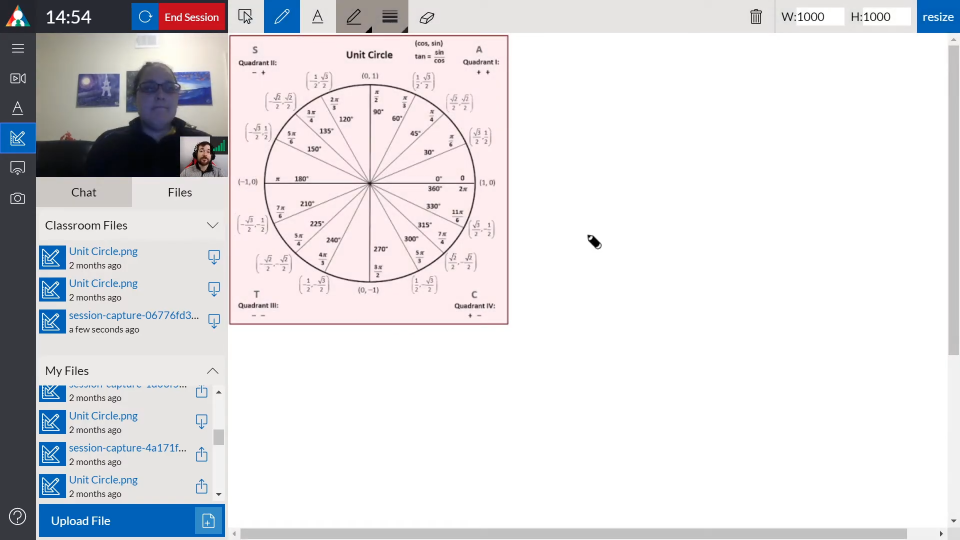This screenshot has width=960, height=540.
Task: Click the tutor self-view video thumbnail
Action: (x=204, y=157)
